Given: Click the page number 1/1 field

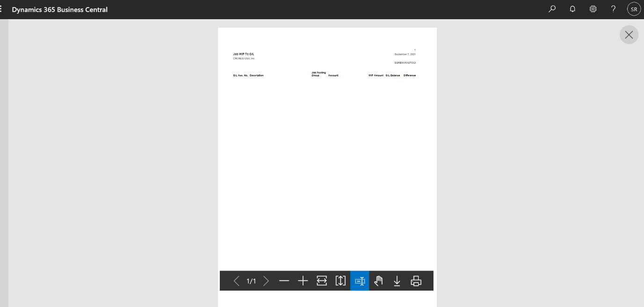Looking at the screenshot, I should tap(252, 281).
